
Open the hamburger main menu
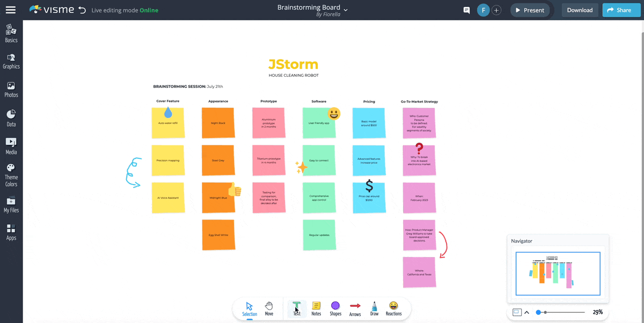click(11, 10)
